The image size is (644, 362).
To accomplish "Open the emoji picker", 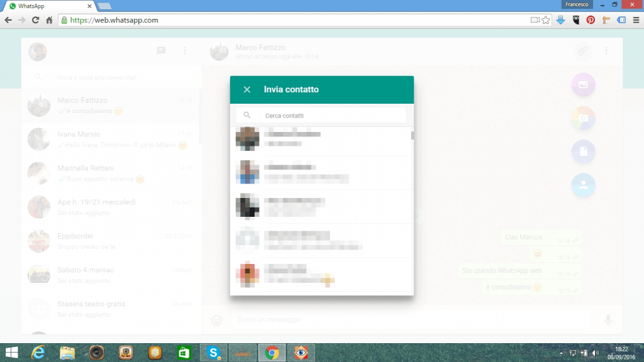I will coord(217,320).
